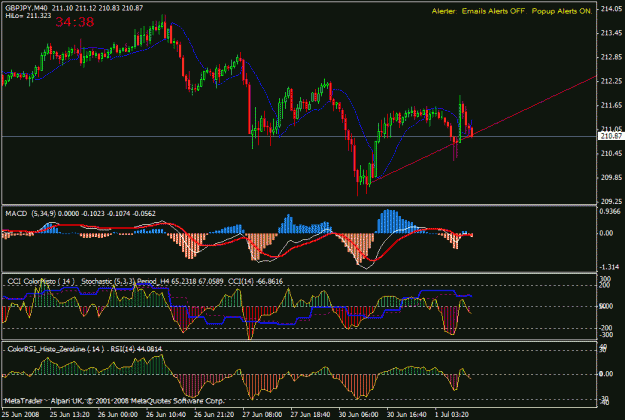Select the 0.00 value on MACD scale
Screen dimensions: 625x420
tap(607, 233)
